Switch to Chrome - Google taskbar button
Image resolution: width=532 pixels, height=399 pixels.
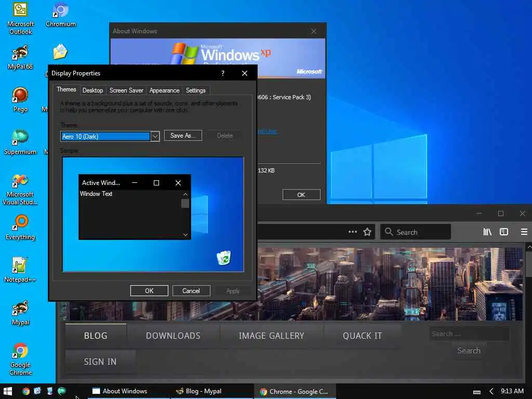point(295,392)
